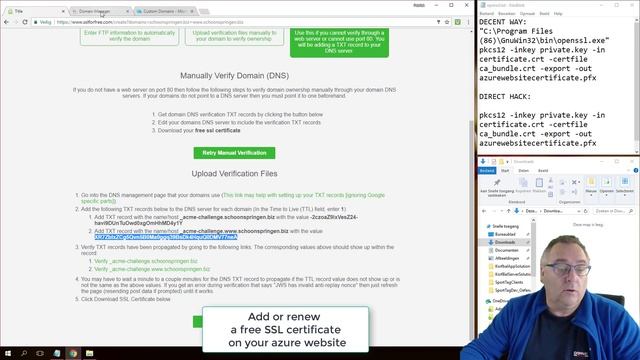This screenshot has height=360, width=640.
Task: Open Bestand menu in Notepad
Action: [x=486, y=13]
